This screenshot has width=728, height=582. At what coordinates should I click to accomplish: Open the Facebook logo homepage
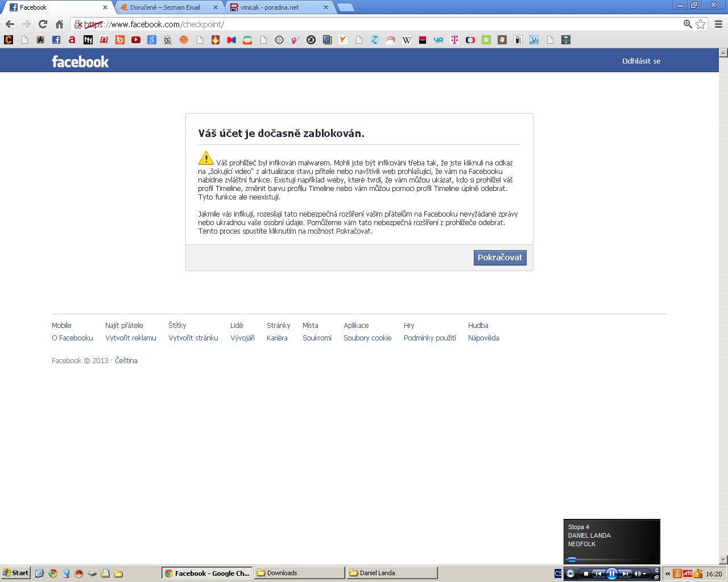point(80,61)
